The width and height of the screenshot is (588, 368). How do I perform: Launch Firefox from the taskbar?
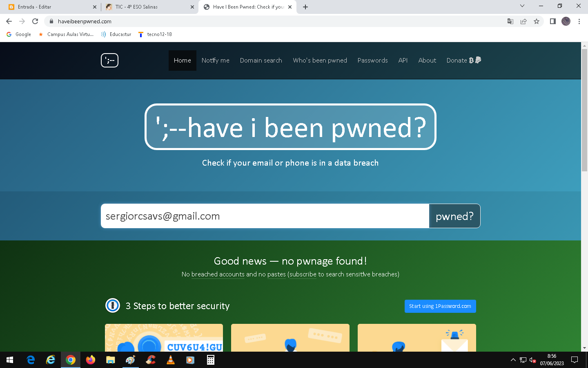tap(91, 360)
